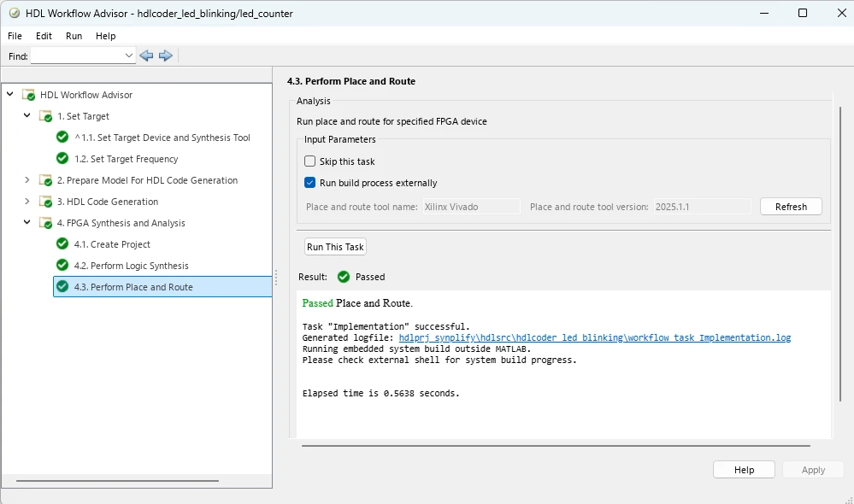Open the File menu
Viewport: 854px width, 504px height.
[15, 36]
